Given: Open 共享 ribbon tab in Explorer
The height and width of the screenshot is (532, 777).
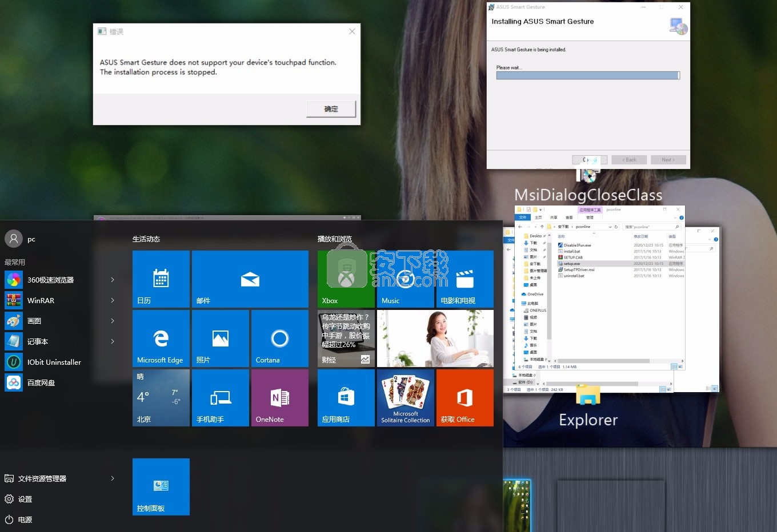Looking at the screenshot, I should pyautogui.click(x=554, y=217).
